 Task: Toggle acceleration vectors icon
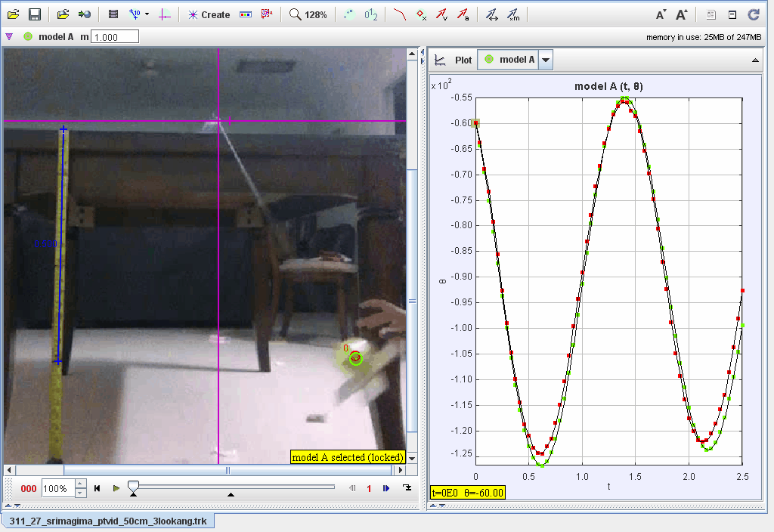[463, 15]
